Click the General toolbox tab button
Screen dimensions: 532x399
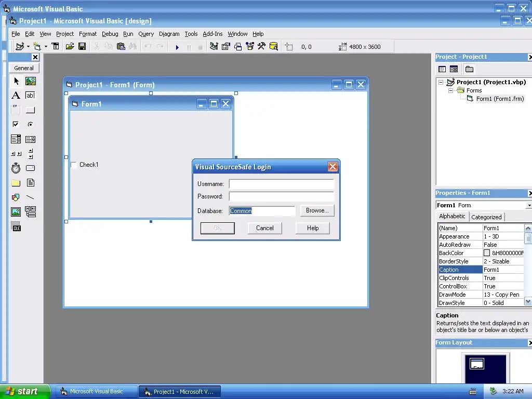pos(24,68)
